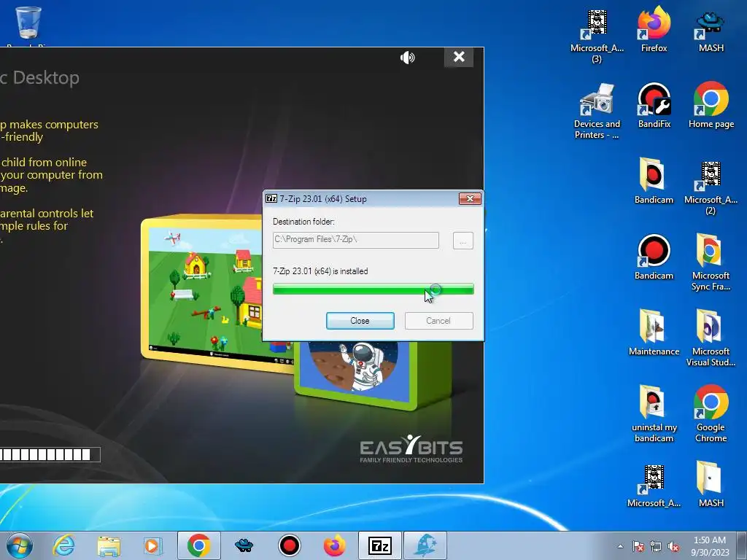Open Windows Explorer from the taskbar
747x560 pixels.
(x=108, y=545)
